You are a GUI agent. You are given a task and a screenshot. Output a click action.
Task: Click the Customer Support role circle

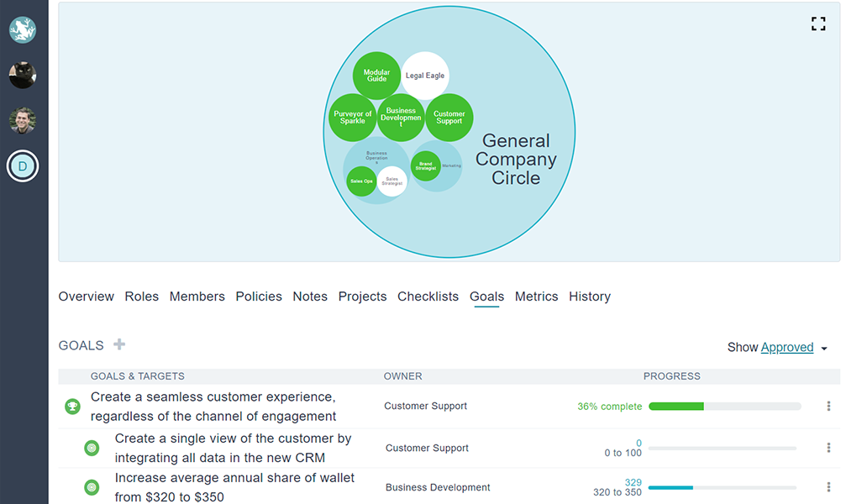click(x=449, y=118)
